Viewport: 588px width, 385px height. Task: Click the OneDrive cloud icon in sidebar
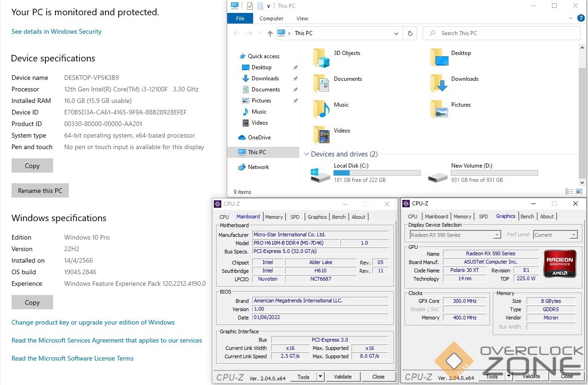click(x=242, y=138)
